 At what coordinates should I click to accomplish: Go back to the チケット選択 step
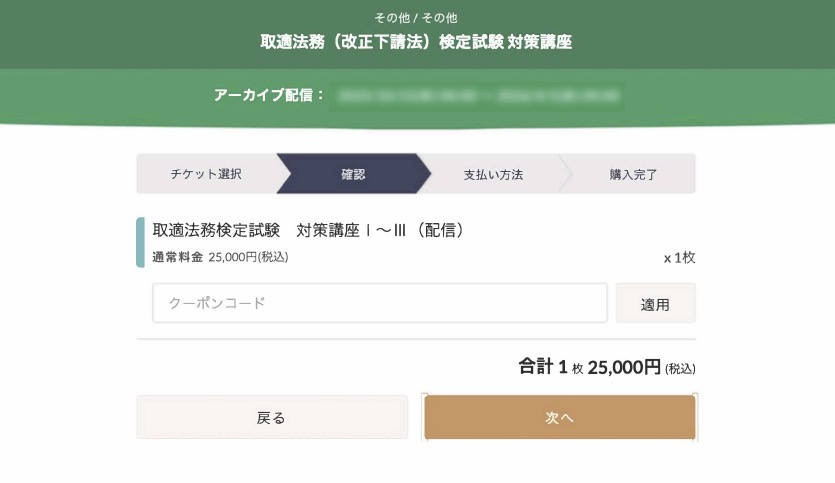[205, 174]
